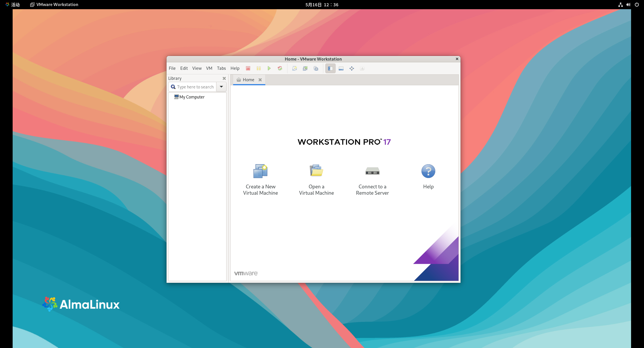Close the VMware Workstation window
Screen dimensions: 644x348
(x=457, y=59)
